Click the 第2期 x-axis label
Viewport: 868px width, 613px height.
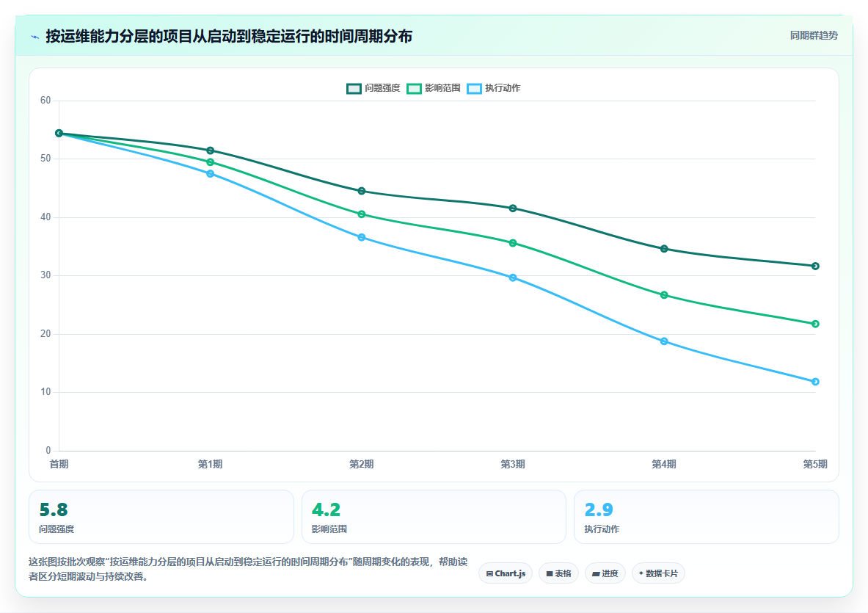(362, 464)
